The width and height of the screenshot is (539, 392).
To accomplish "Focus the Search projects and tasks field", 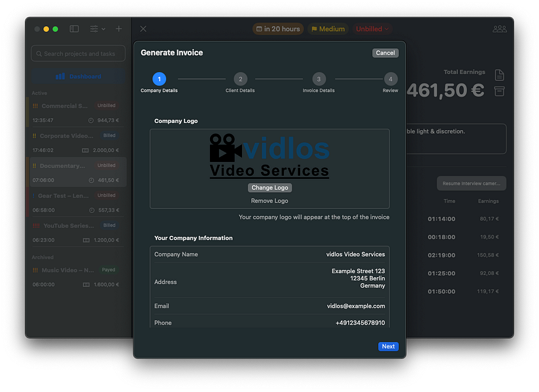I will (x=78, y=54).
